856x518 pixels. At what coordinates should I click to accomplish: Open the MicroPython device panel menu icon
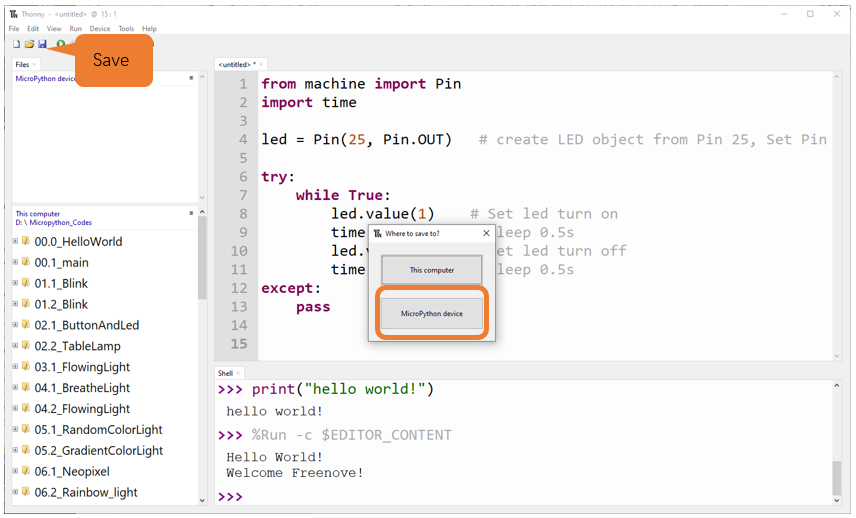pos(191,78)
